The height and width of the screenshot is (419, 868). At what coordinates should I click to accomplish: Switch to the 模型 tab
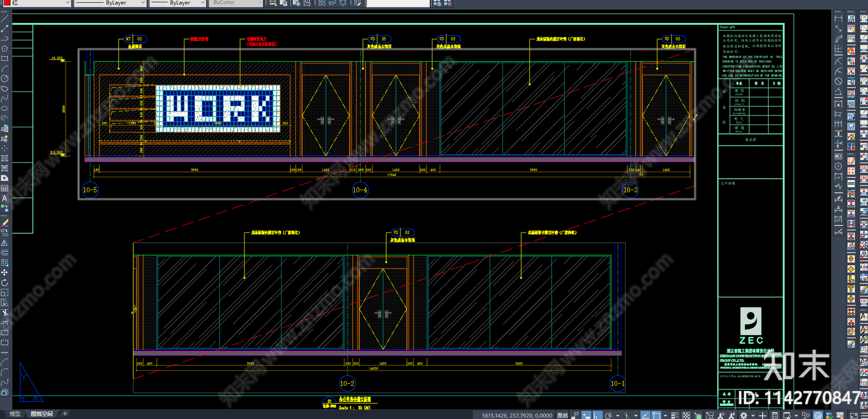[15, 414]
